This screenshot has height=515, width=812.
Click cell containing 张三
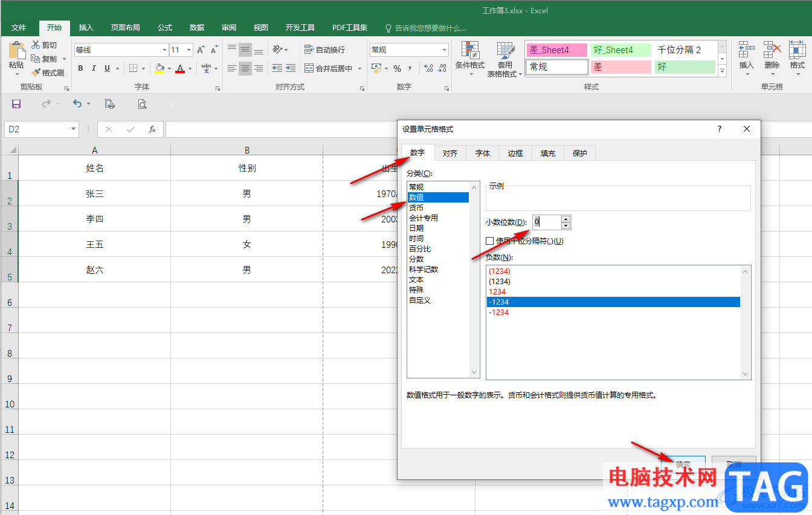[95, 194]
